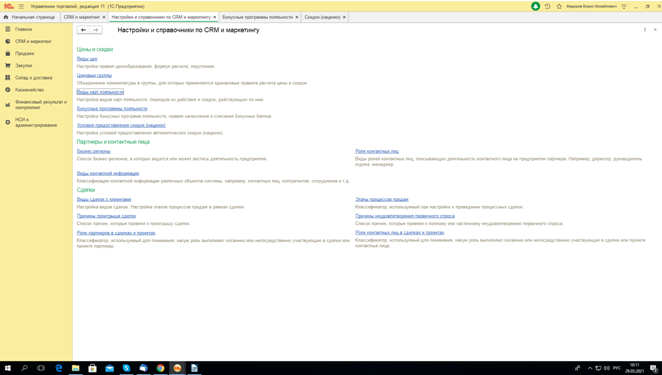Click user name Федоров Борис Михайлович
This screenshot has width=662, height=375.
[591, 6]
